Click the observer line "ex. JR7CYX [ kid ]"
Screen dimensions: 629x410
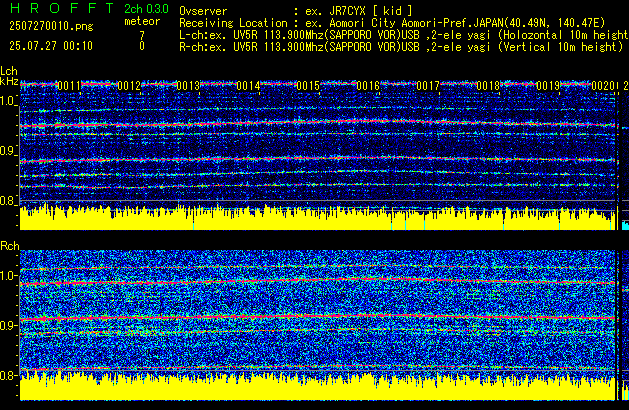[x=359, y=11]
